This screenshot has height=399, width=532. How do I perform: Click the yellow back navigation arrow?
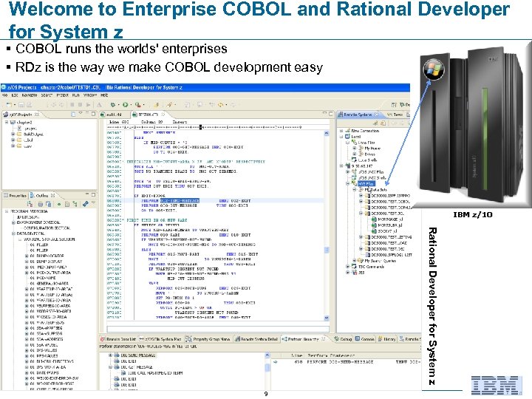[221, 104]
